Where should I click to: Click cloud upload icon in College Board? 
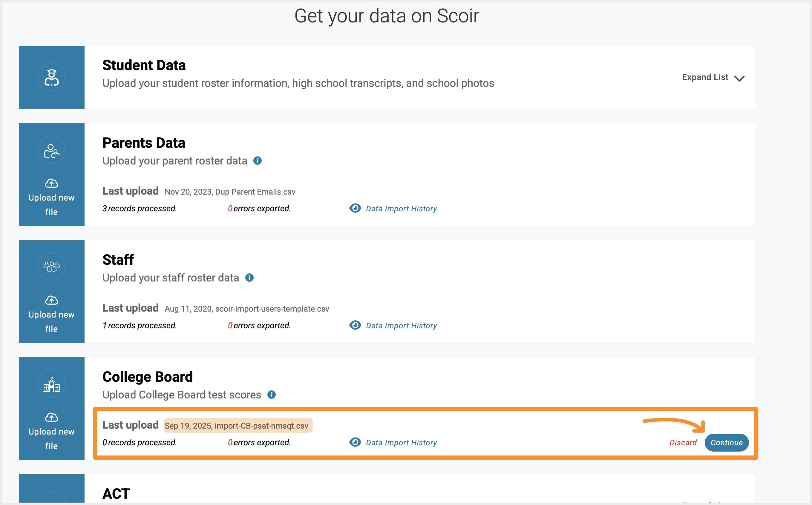coord(51,417)
